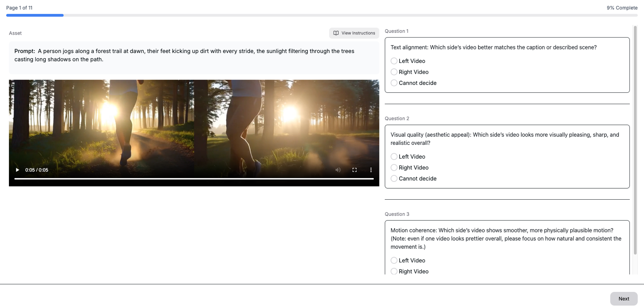Image resolution: width=644 pixels, height=307 pixels.
Task: Click the page progress bar
Action: click(321, 15)
